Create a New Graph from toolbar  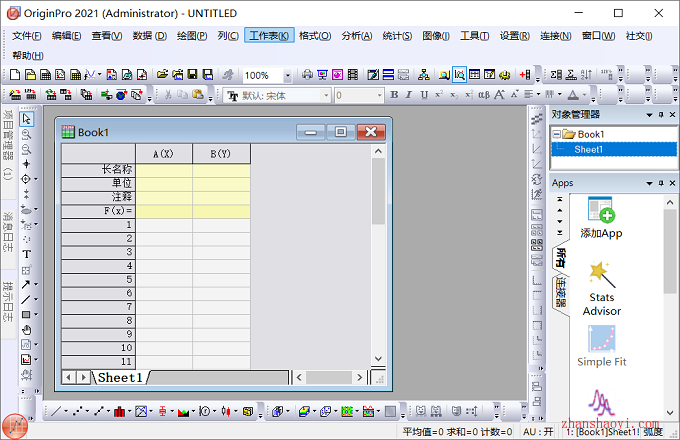pyautogui.click(x=60, y=75)
